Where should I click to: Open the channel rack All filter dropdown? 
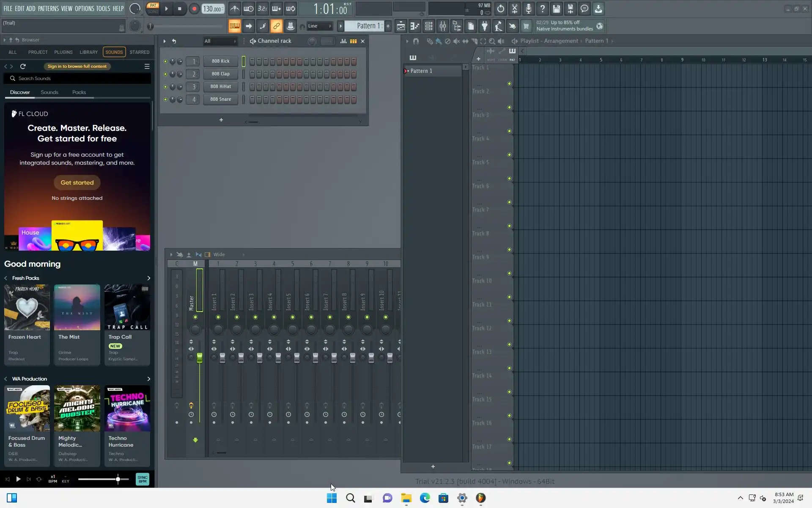pyautogui.click(x=220, y=41)
